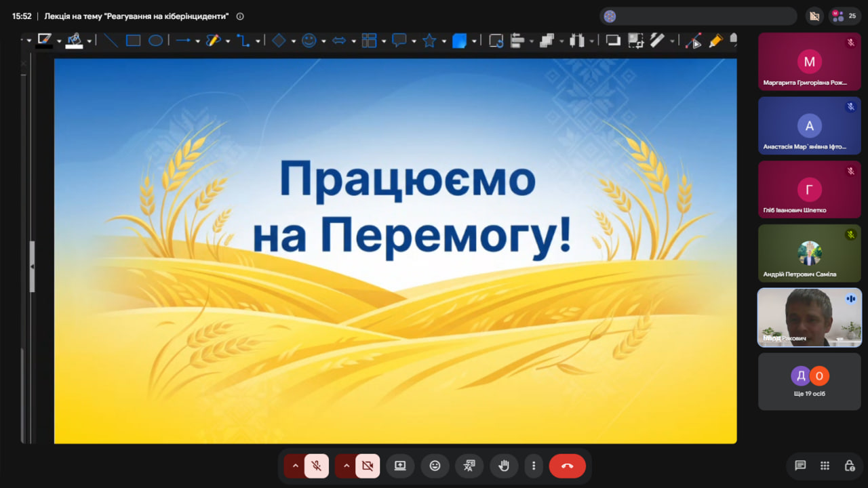Open fill color bucket dropdown arrow
The height and width of the screenshot is (488, 868).
pyautogui.click(x=89, y=41)
